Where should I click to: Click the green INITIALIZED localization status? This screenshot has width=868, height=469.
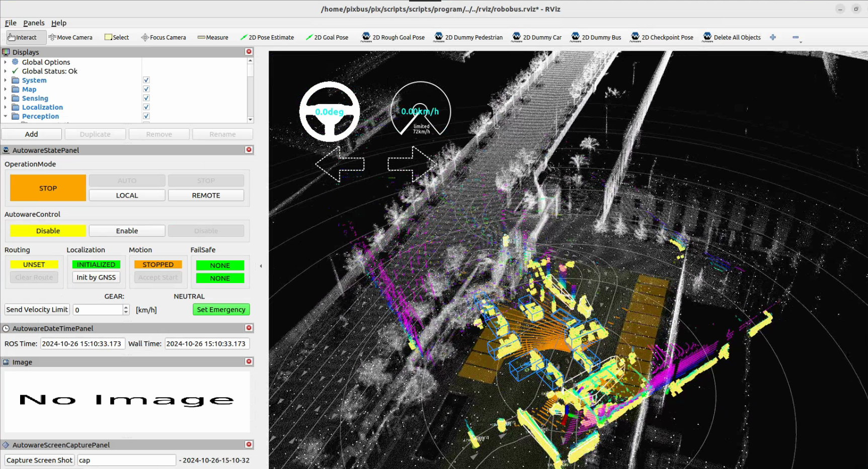[96, 264]
